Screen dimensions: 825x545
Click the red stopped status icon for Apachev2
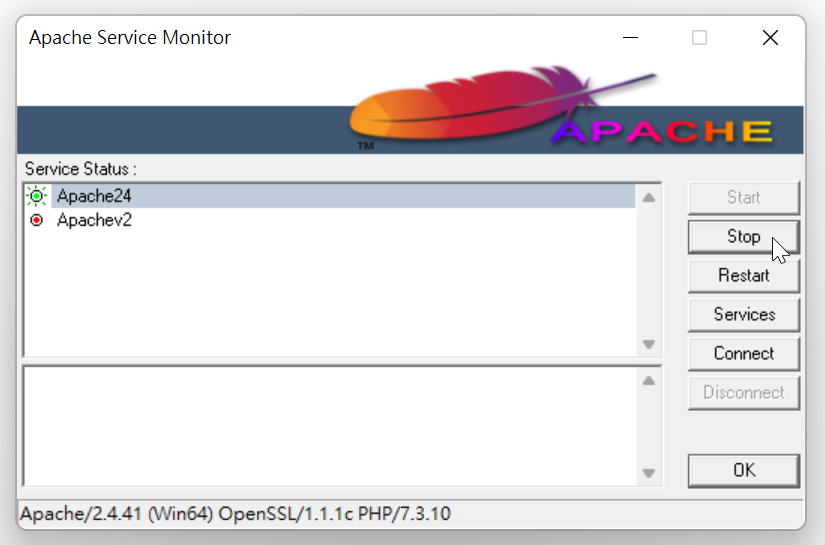pyautogui.click(x=36, y=220)
